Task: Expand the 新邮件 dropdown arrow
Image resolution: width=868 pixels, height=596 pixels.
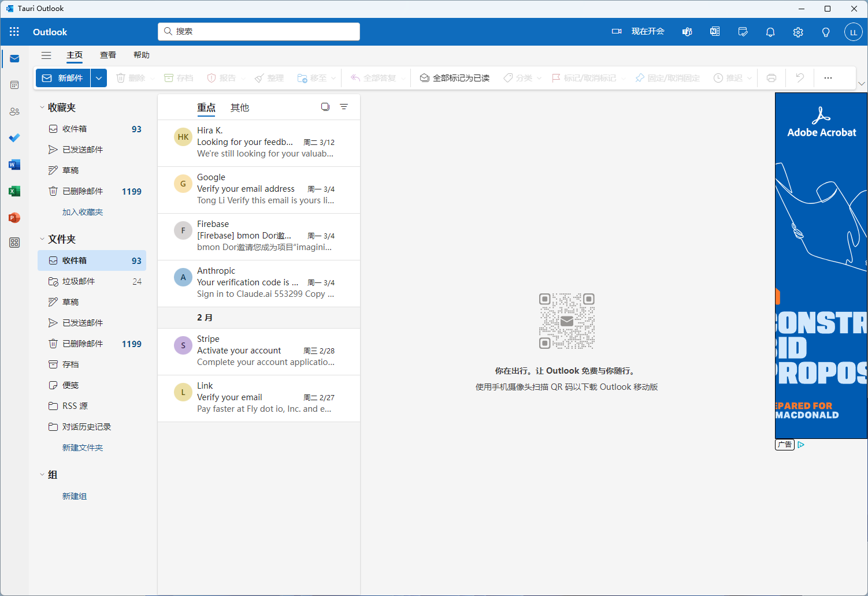Action: pos(99,78)
